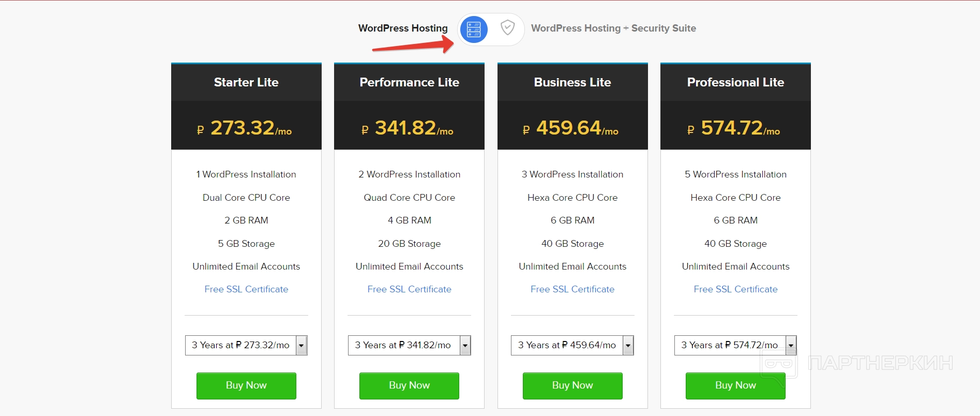Switch to WordPress Hosting + Security Suite
This screenshot has height=416, width=980.
613,28
